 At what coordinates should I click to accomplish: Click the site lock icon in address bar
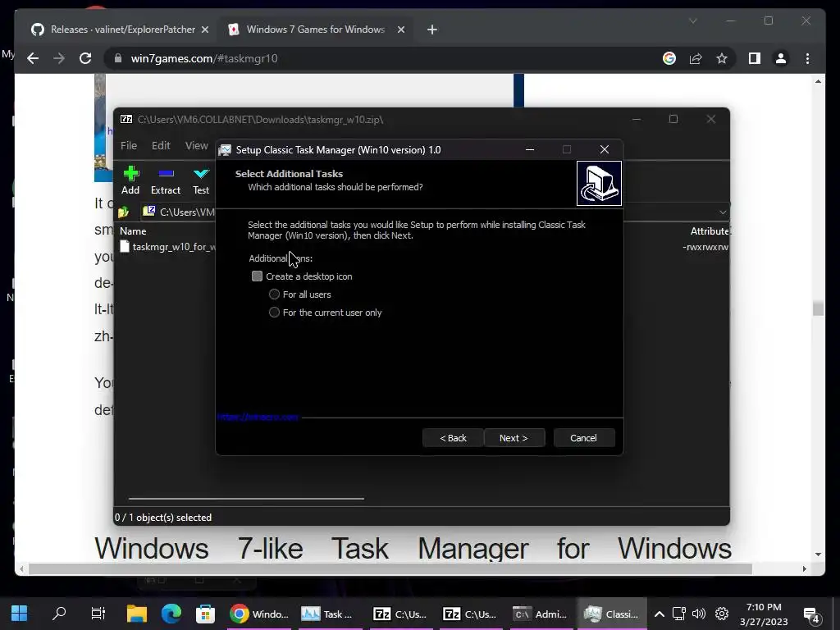click(x=118, y=58)
